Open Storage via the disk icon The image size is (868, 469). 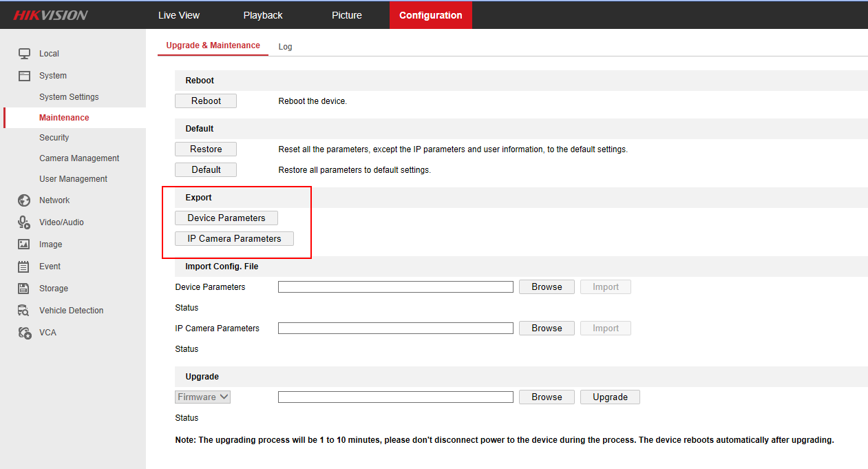pyautogui.click(x=24, y=289)
